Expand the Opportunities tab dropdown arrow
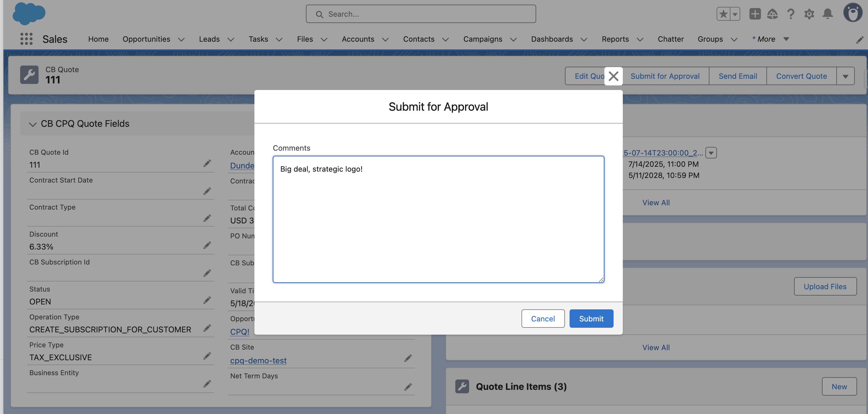 181,39
